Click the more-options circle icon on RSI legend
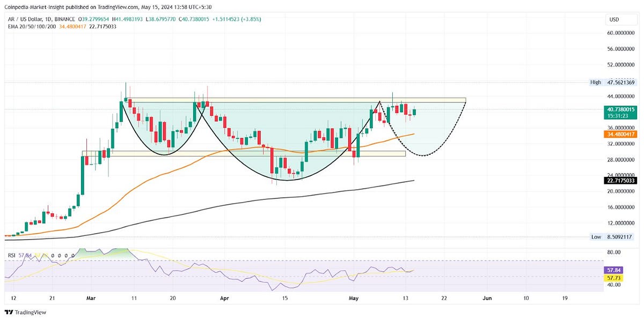 coord(74,255)
